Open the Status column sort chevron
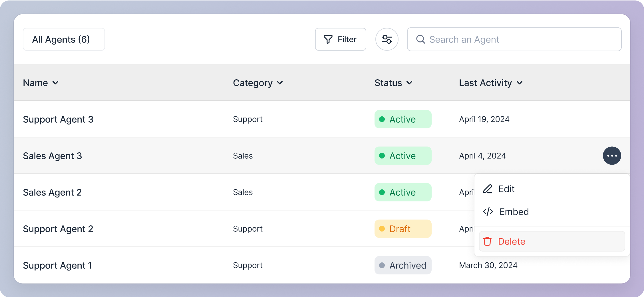Image resolution: width=644 pixels, height=297 pixels. coord(409,83)
